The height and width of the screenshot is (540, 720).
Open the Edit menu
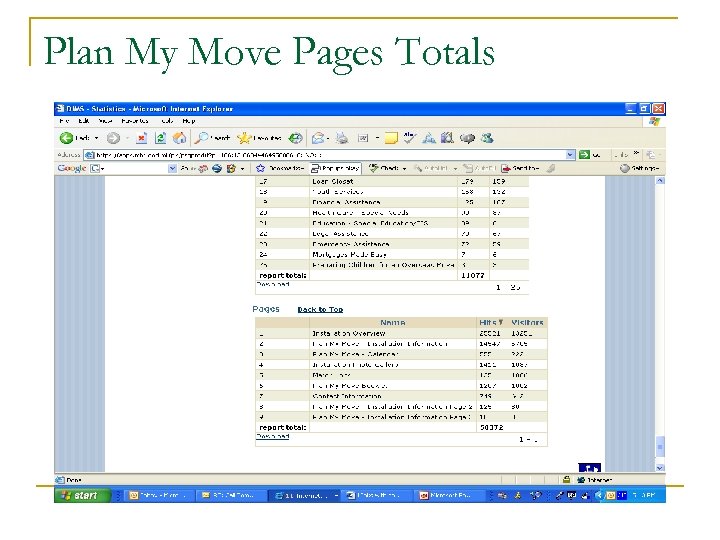(x=84, y=121)
